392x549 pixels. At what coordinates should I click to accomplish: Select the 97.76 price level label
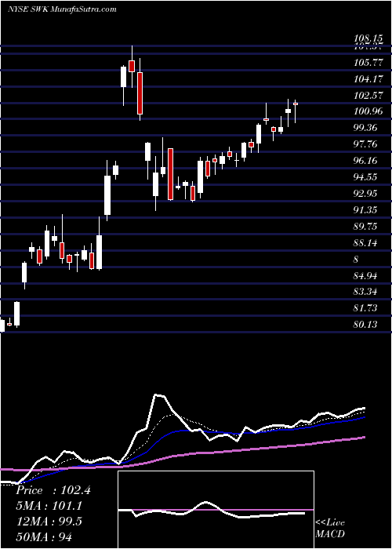click(366, 144)
